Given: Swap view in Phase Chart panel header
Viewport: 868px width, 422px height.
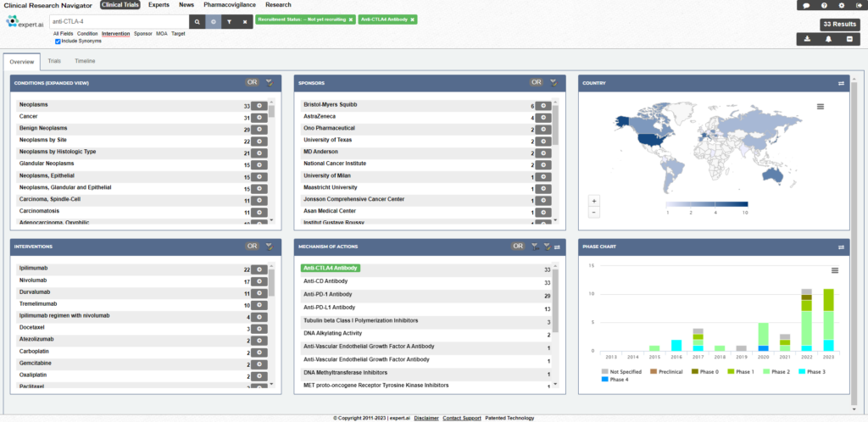Looking at the screenshot, I should pyautogui.click(x=841, y=247).
